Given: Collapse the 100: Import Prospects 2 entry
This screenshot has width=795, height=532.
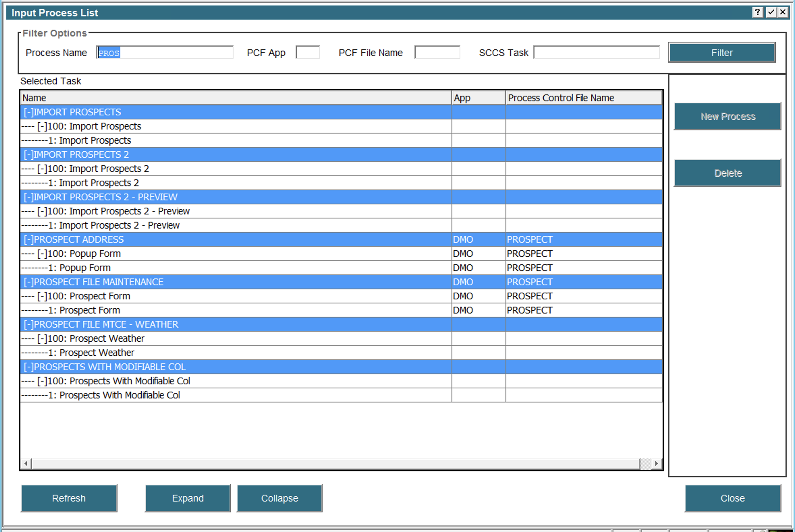Looking at the screenshot, I should 43,169.
